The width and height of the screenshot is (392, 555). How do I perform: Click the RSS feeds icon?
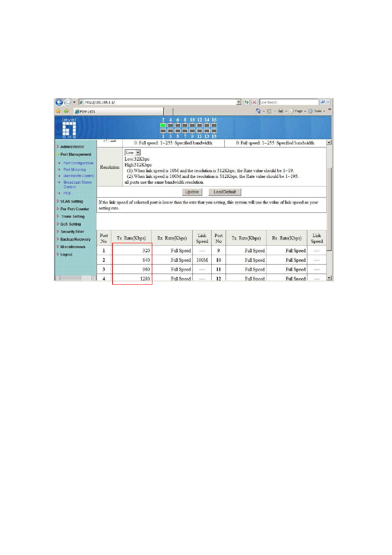pos(269,111)
